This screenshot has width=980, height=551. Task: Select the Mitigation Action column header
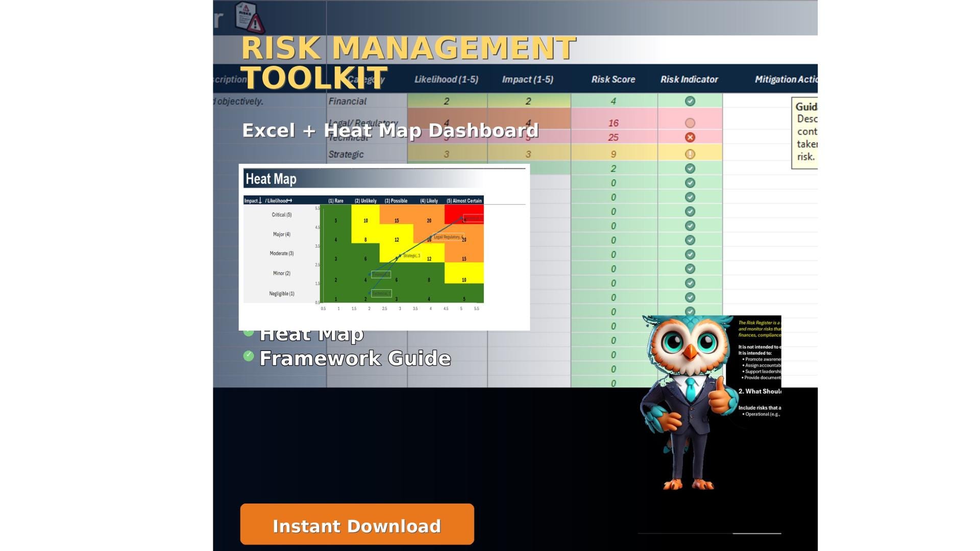786,80
